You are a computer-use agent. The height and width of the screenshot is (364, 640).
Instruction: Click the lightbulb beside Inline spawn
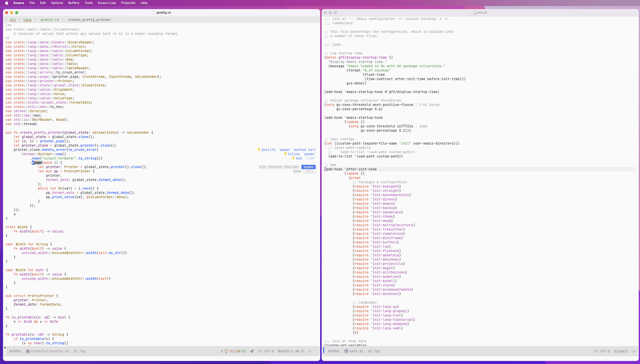pyautogui.click(x=285, y=154)
